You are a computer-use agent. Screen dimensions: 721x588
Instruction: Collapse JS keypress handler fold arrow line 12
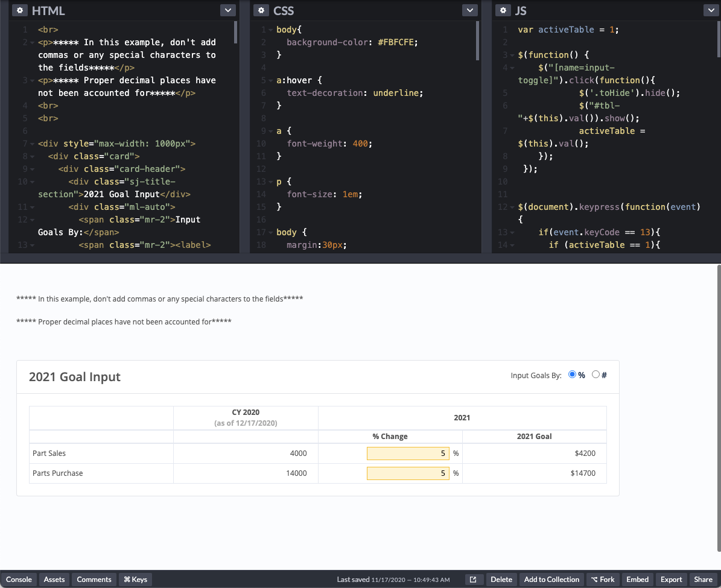[512, 207]
